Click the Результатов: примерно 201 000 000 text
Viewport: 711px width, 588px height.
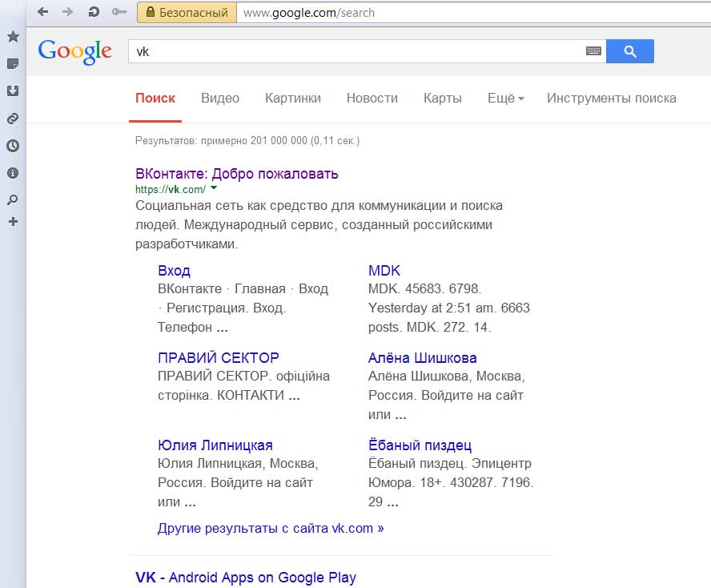[x=247, y=141]
